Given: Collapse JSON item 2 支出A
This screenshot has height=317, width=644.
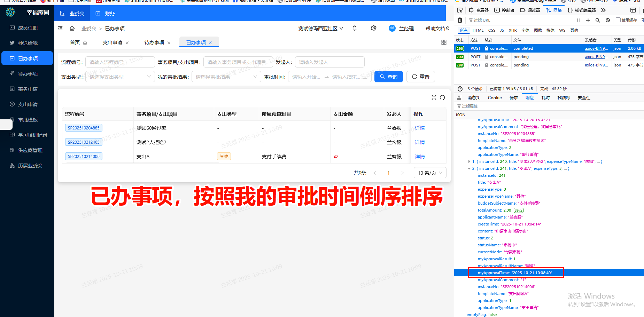Looking at the screenshot, I should click(469, 168).
